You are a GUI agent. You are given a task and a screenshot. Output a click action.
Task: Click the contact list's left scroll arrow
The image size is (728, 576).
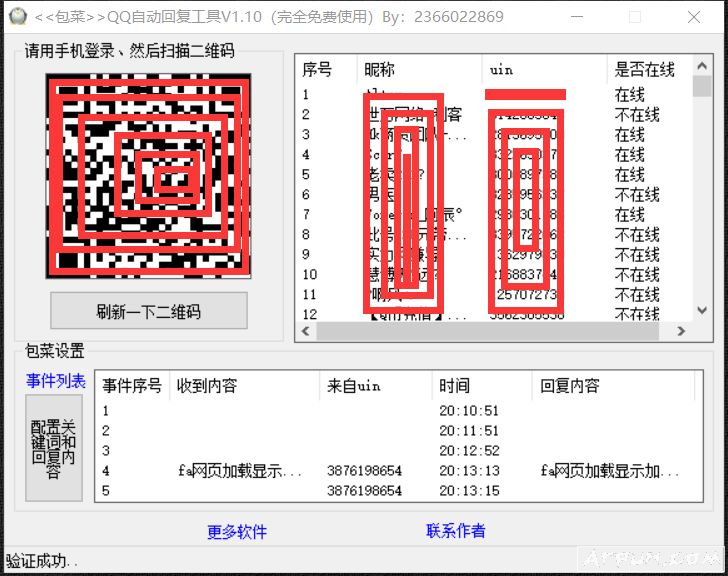[306, 331]
